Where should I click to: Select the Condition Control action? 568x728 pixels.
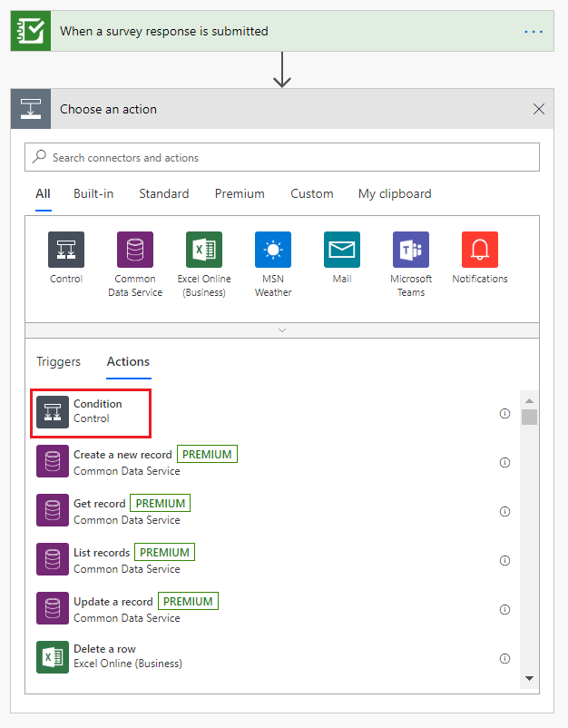(x=91, y=413)
